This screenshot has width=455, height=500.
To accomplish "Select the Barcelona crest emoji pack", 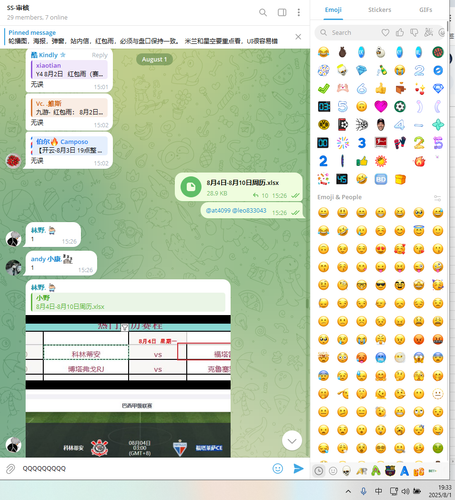I will point(390,471).
